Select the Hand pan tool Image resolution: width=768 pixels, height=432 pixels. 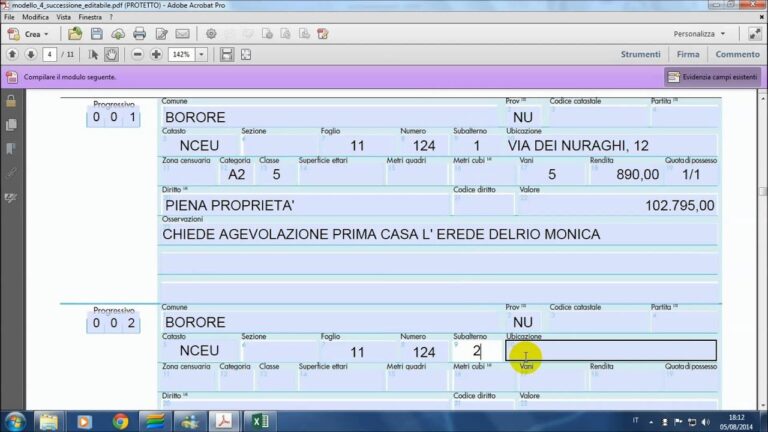click(x=111, y=54)
